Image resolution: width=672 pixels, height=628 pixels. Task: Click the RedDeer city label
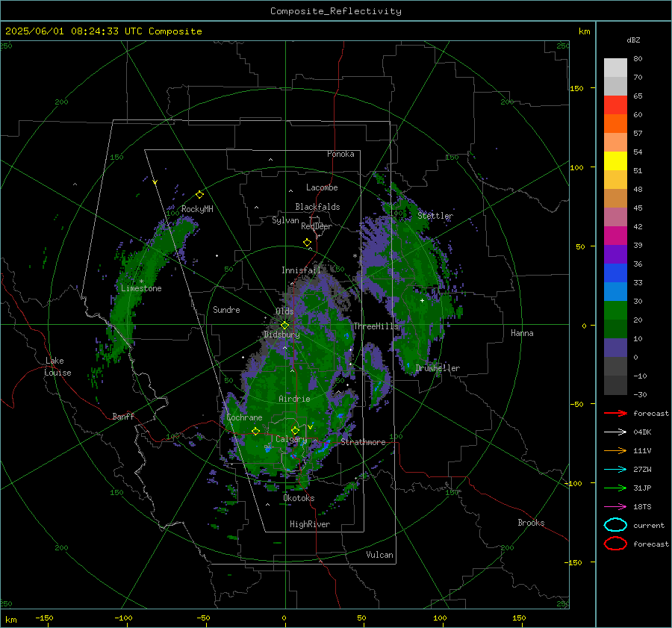tap(317, 226)
